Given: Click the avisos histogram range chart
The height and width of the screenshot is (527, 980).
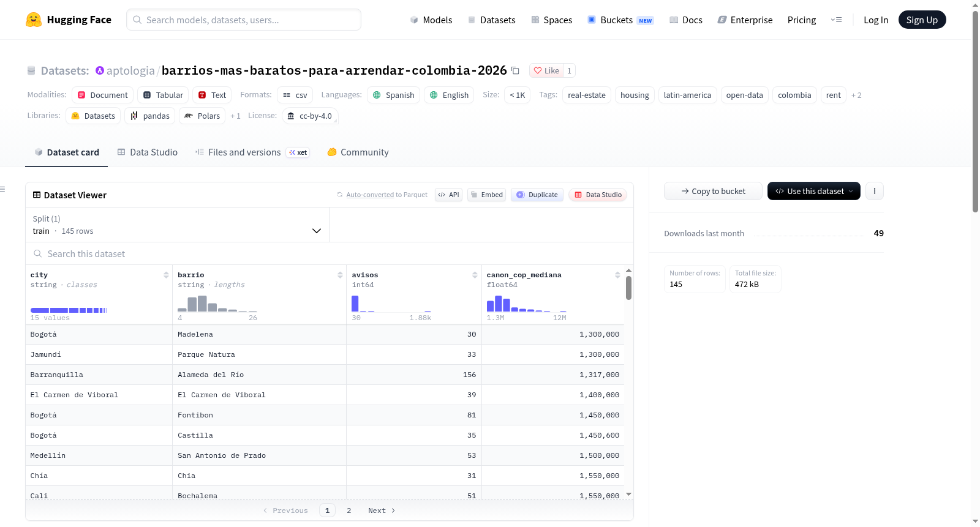Looking at the screenshot, I should (x=391, y=303).
